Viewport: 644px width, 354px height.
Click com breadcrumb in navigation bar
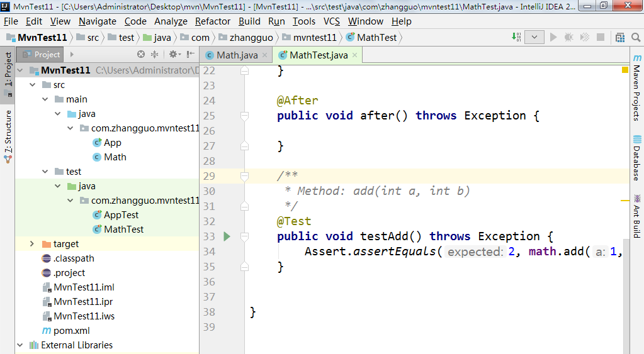(x=195, y=38)
